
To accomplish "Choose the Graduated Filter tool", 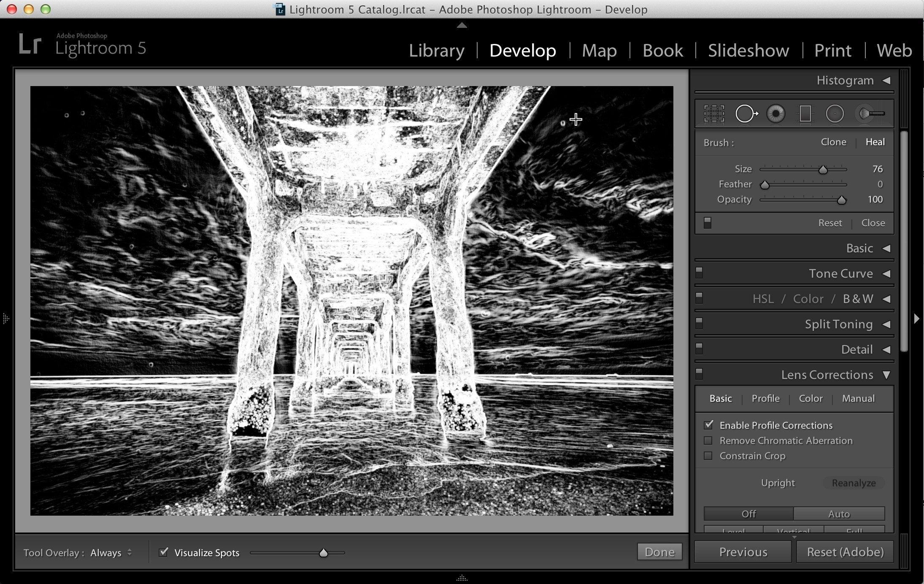I will point(805,114).
